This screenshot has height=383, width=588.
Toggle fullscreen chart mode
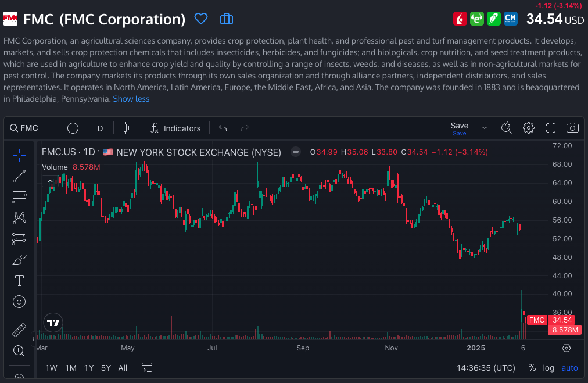pos(550,128)
